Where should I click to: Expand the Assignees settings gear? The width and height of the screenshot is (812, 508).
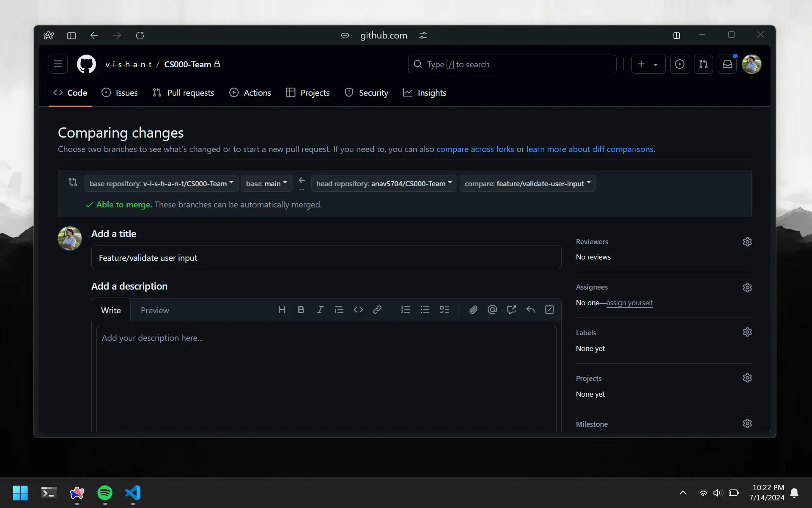pyautogui.click(x=747, y=287)
